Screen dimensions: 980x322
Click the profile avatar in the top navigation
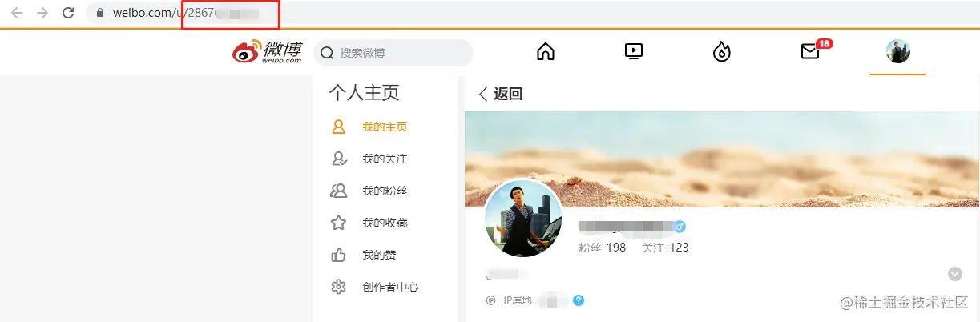click(x=897, y=51)
